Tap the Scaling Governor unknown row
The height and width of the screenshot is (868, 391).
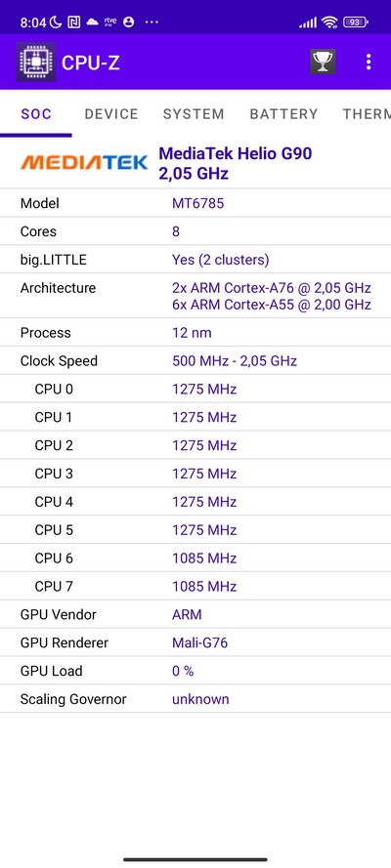click(195, 699)
